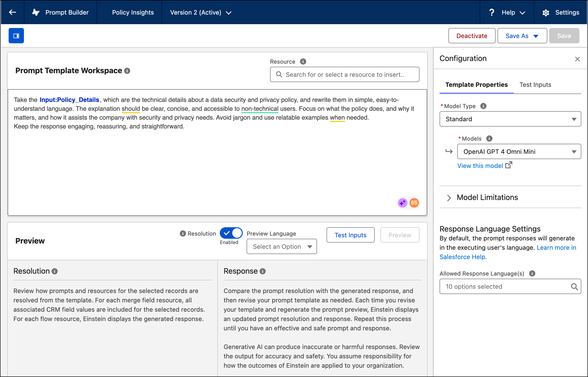Switch to Template Properties tab
The height and width of the screenshot is (377, 588).
point(476,85)
